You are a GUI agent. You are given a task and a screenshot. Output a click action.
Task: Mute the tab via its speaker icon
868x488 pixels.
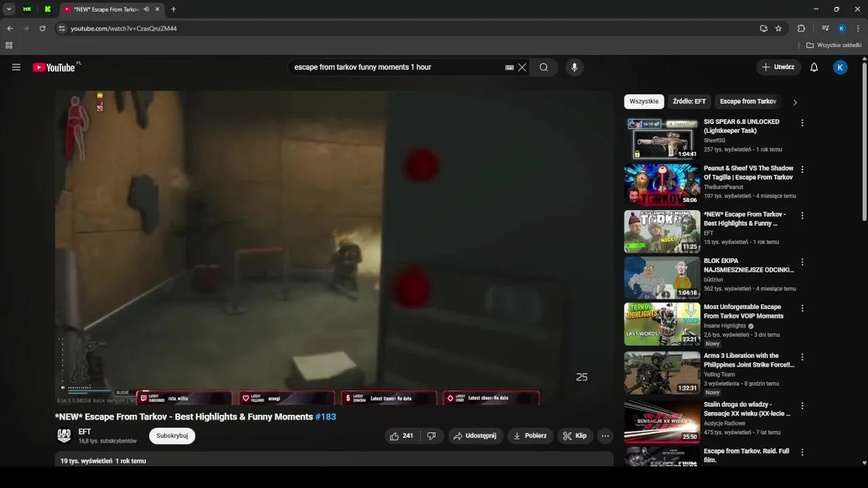(146, 9)
